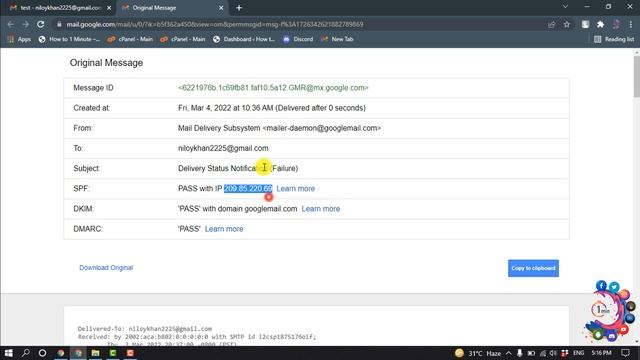
Task: Open the How to 1 Minute bookmark
Action: pos(69,39)
